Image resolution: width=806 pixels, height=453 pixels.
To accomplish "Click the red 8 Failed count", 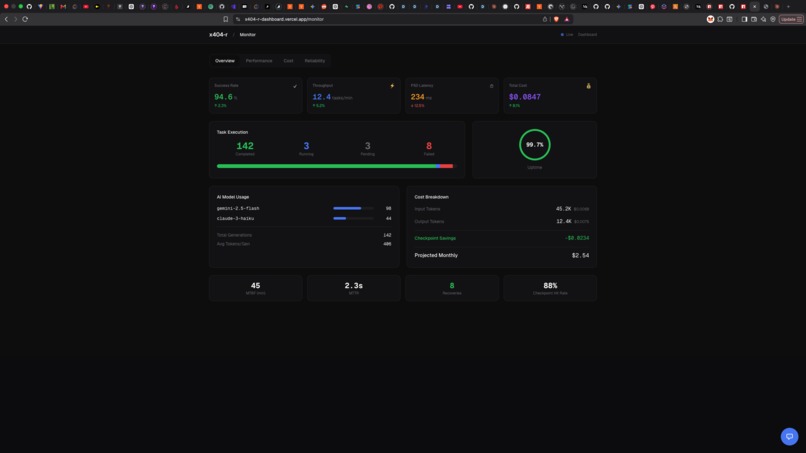I will pyautogui.click(x=429, y=146).
